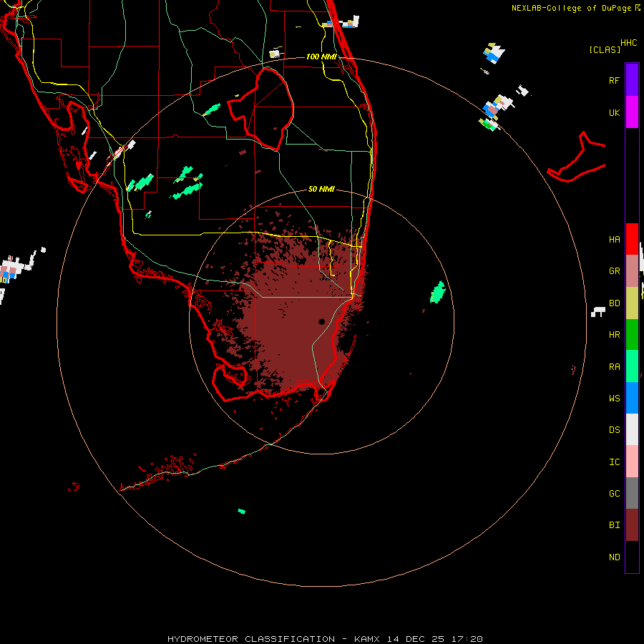Click the UK magenta legend swatch
This screenshot has height=644, width=644.
[632, 112]
